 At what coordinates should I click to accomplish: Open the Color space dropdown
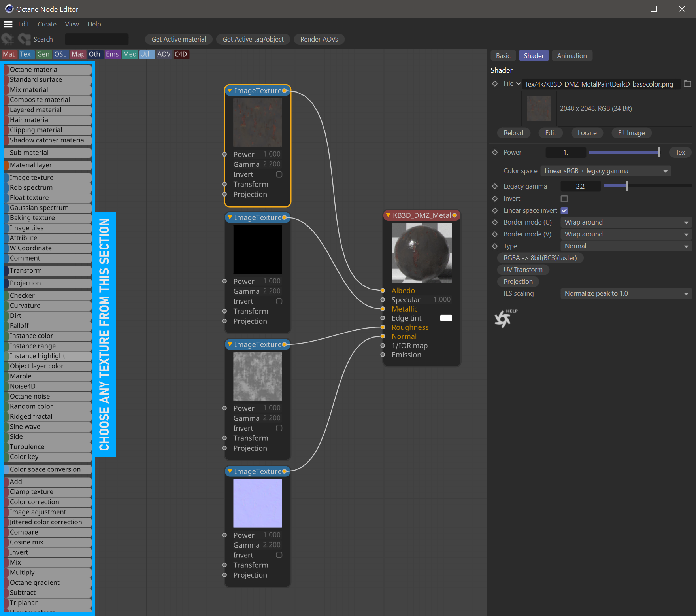[605, 171]
